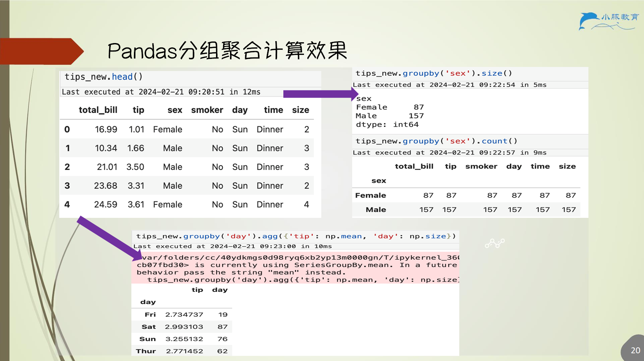This screenshot has width=644, height=361.
Task: Click the groupby('day').agg code cell
Action: (x=296, y=236)
